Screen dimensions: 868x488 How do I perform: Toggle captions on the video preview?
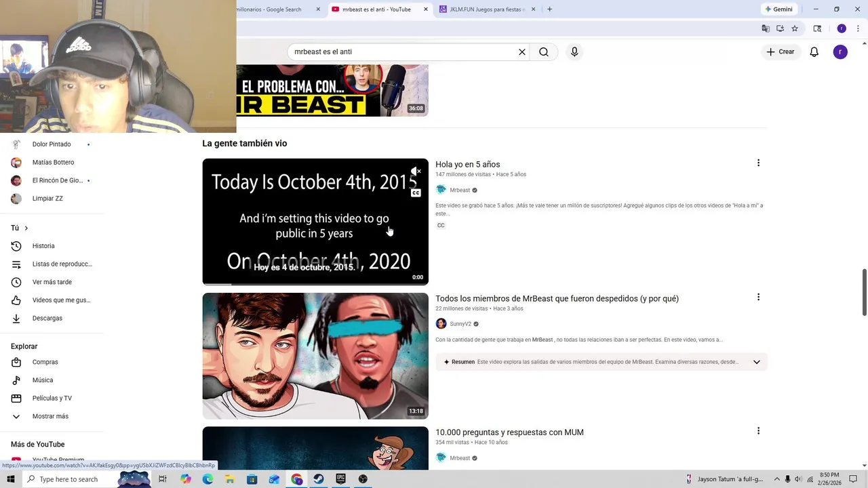click(416, 193)
